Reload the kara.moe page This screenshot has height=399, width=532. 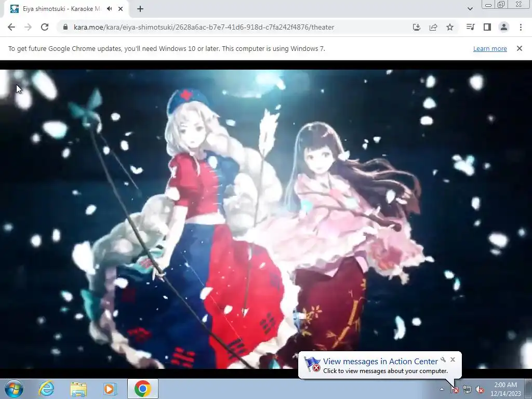tap(45, 27)
